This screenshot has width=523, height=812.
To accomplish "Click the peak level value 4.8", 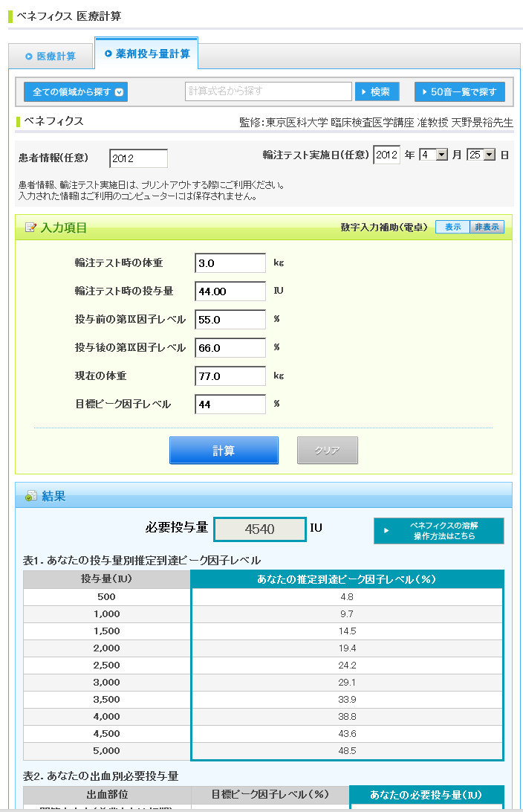I will click(347, 596).
